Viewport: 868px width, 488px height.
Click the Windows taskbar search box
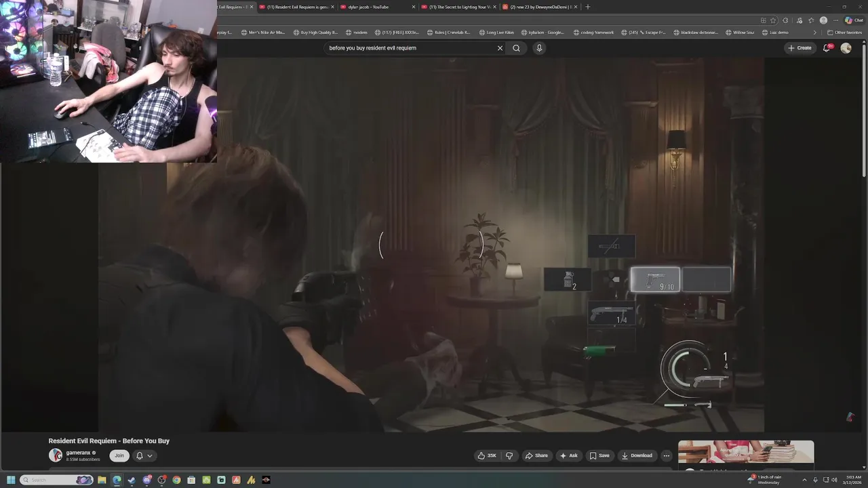56,480
